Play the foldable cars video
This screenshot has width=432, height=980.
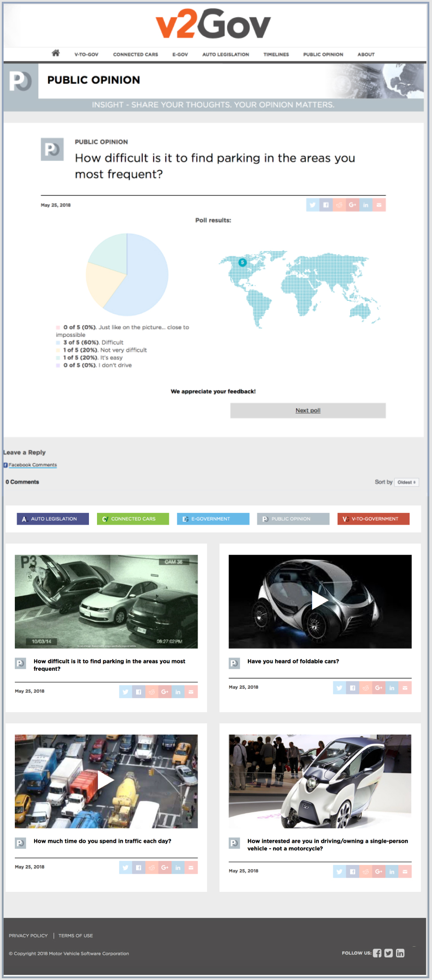320,601
